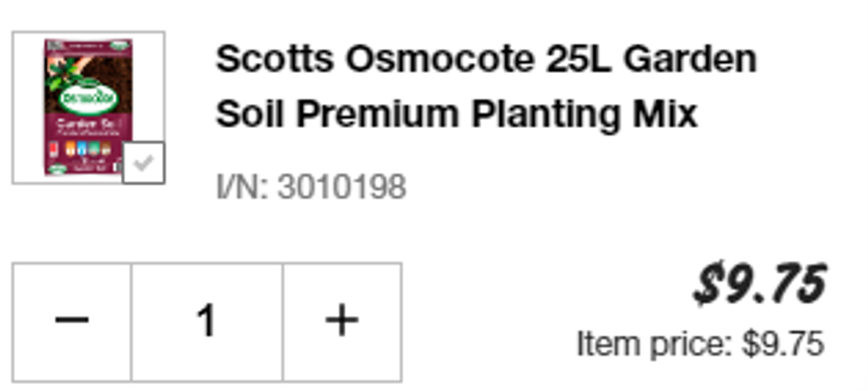Screen dimensions: 868x391
Task: Click the bold $9.75 total price
Action: click(759, 283)
